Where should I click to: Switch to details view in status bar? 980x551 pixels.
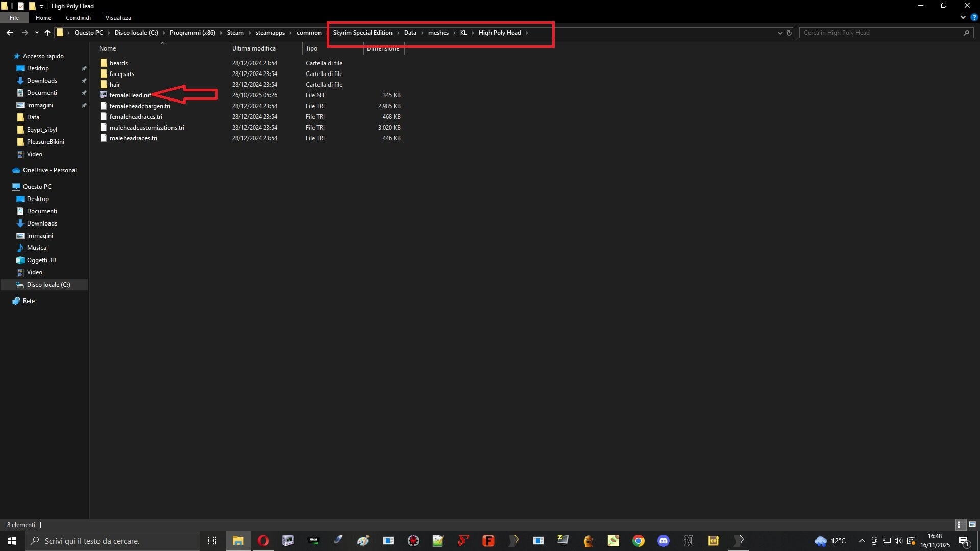(x=960, y=524)
